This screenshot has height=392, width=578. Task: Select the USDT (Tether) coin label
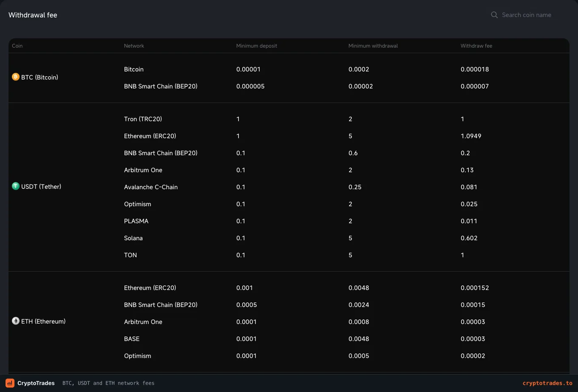pyautogui.click(x=41, y=187)
